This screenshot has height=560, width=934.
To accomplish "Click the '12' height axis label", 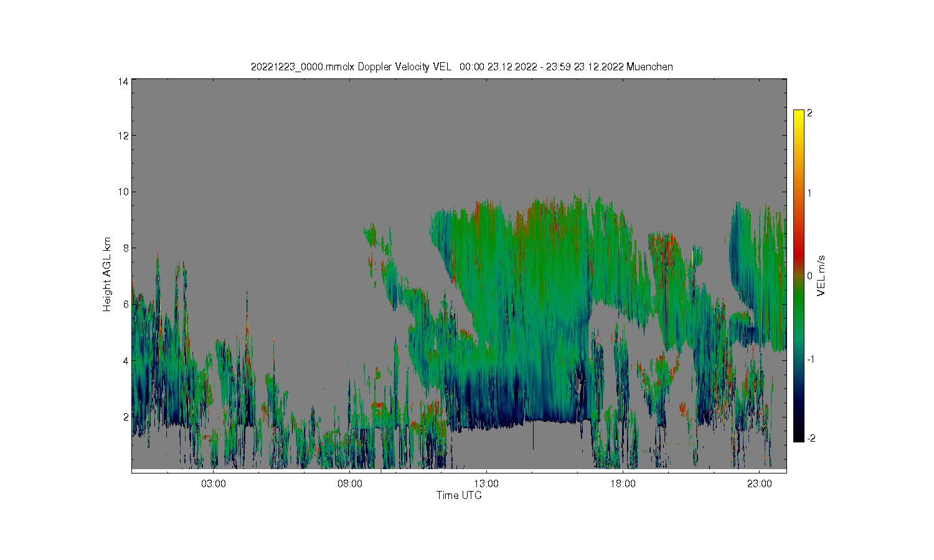I will [123, 136].
